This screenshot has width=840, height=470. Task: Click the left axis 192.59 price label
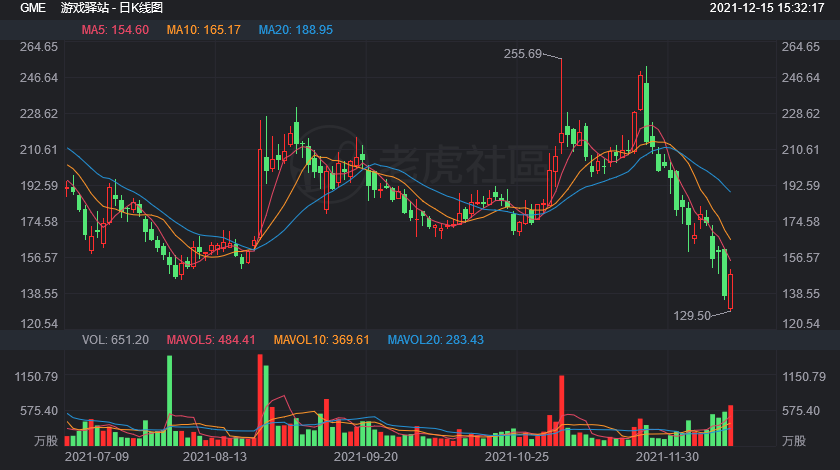click(x=39, y=185)
